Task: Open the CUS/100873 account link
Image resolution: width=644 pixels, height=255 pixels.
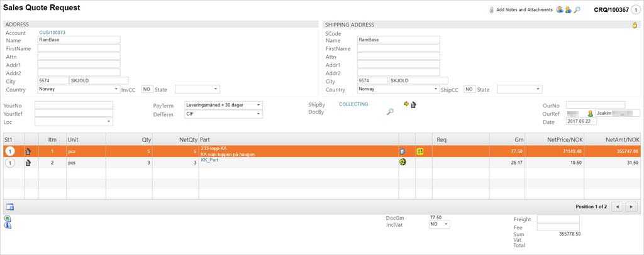Action: coord(52,32)
